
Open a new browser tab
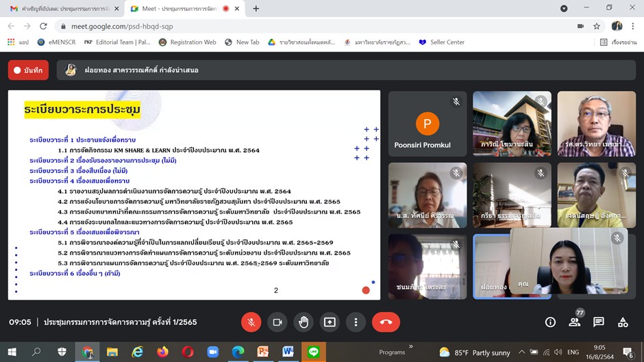point(256,8)
